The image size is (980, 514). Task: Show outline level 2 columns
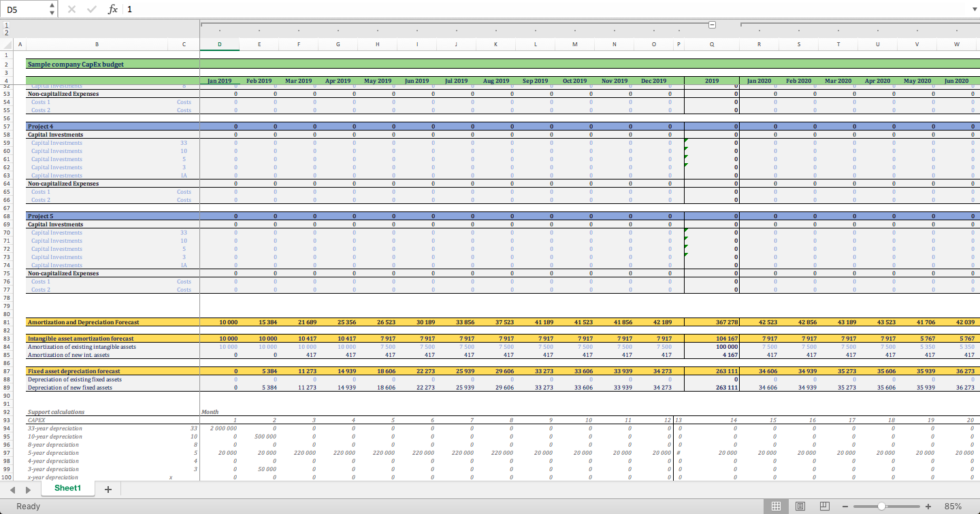pos(7,32)
